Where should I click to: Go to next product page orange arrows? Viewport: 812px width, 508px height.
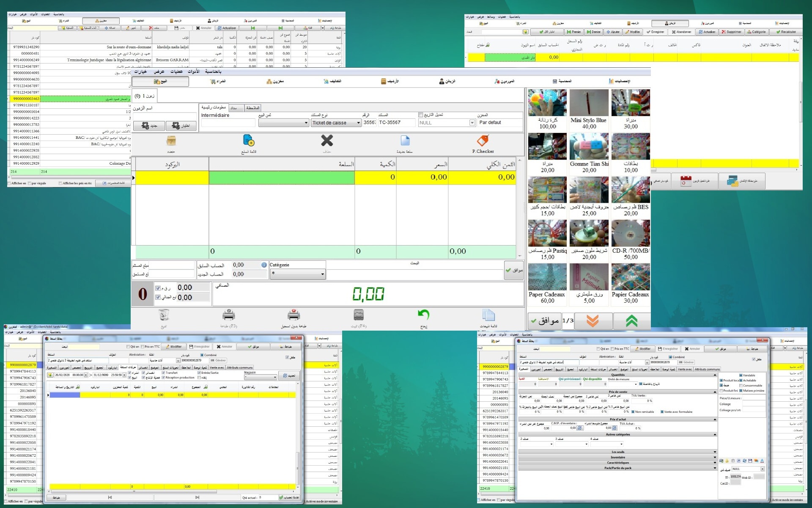(x=593, y=321)
